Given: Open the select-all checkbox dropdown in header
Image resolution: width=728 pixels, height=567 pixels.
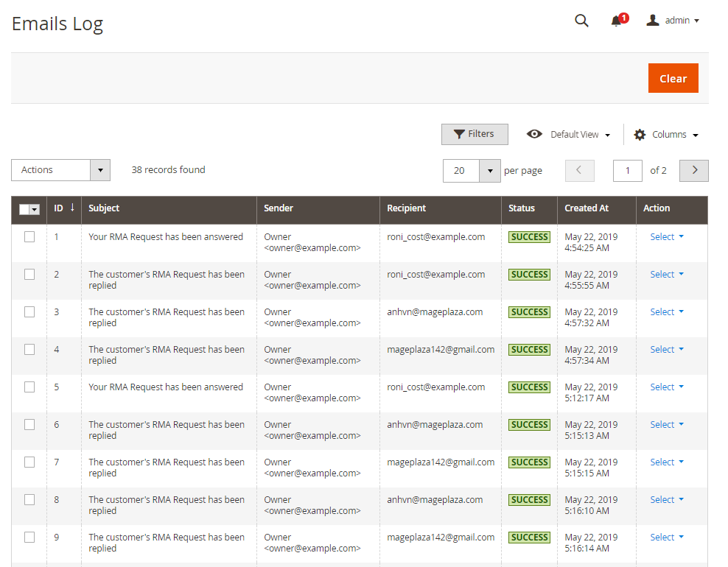Looking at the screenshot, I should 34,210.
